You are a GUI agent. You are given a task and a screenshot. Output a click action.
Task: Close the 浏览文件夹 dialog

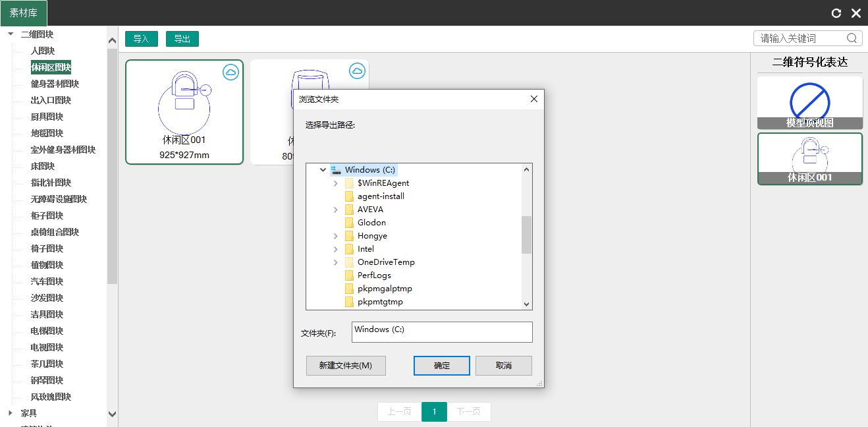click(x=534, y=99)
